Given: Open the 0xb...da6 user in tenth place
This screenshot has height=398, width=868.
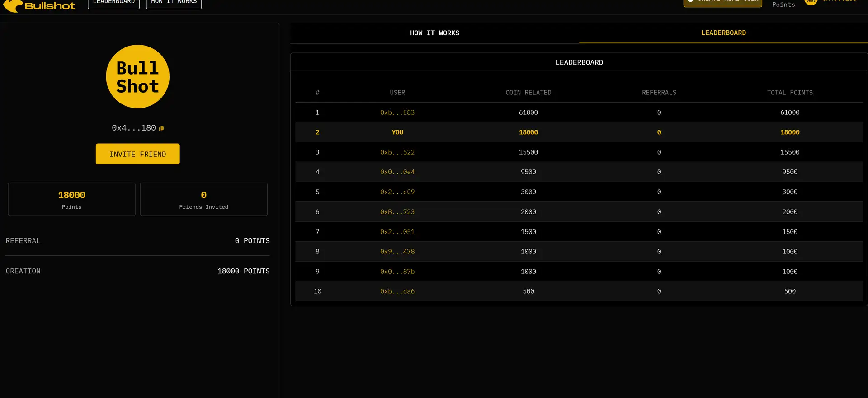Looking at the screenshot, I should 397,291.
